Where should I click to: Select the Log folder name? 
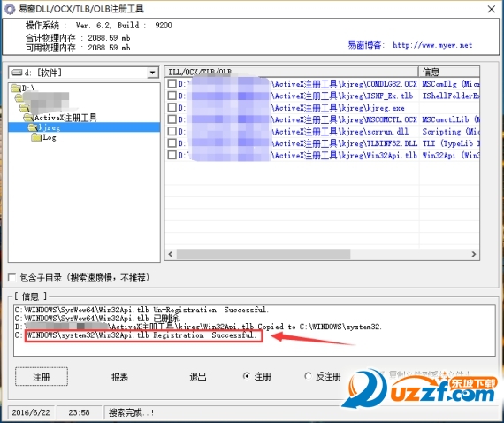pyautogui.click(x=50, y=138)
